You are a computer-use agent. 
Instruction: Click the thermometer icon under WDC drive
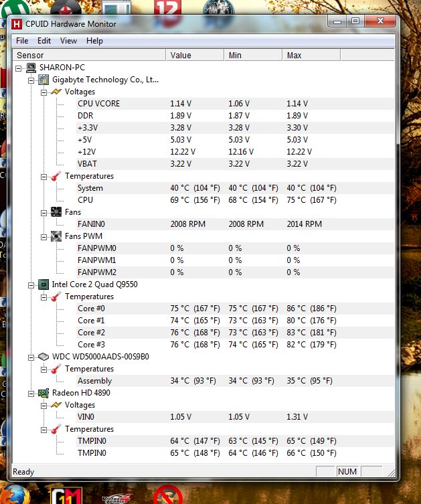56,369
